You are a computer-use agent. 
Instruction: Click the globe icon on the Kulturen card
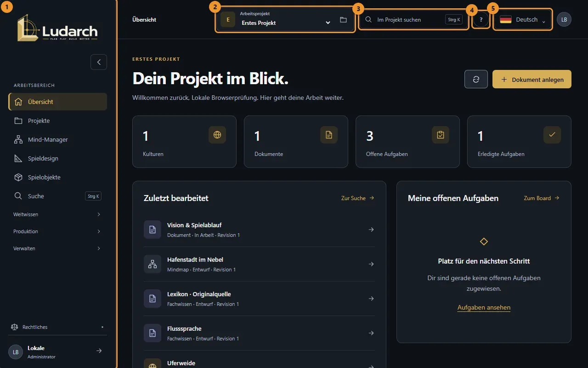(217, 135)
